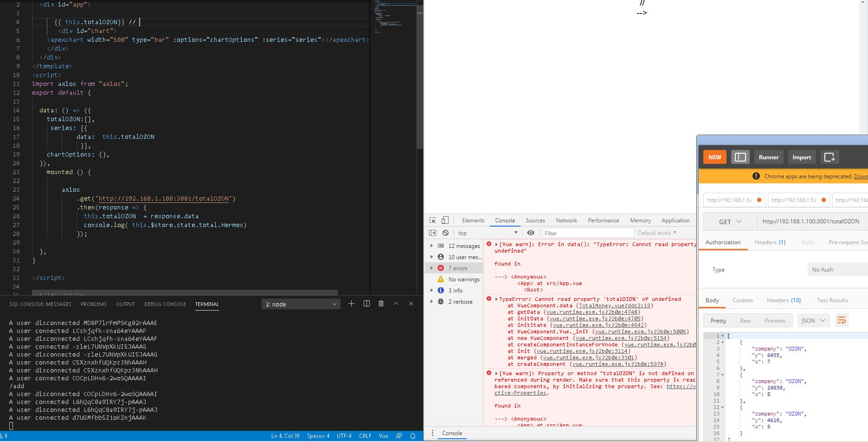Screen dimensions: 868x442
Task: Open the console context dropdown showing top
Action: tap(488, 233)
